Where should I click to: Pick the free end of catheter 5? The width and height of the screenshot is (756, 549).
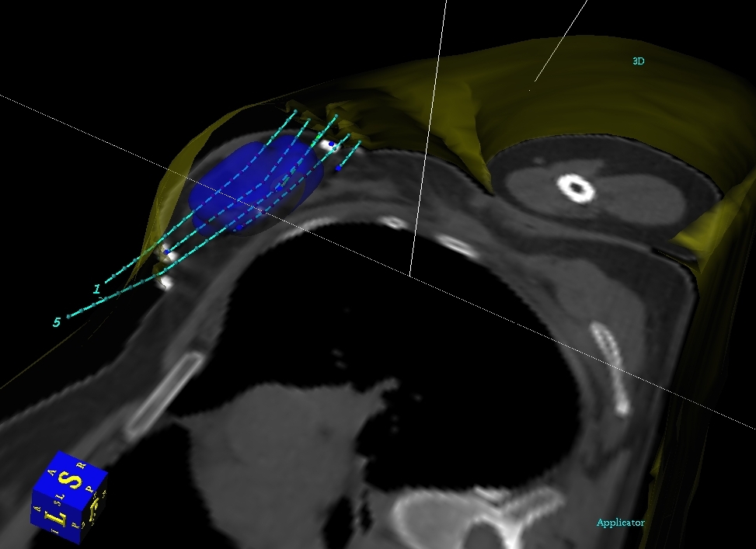point(69,317)
